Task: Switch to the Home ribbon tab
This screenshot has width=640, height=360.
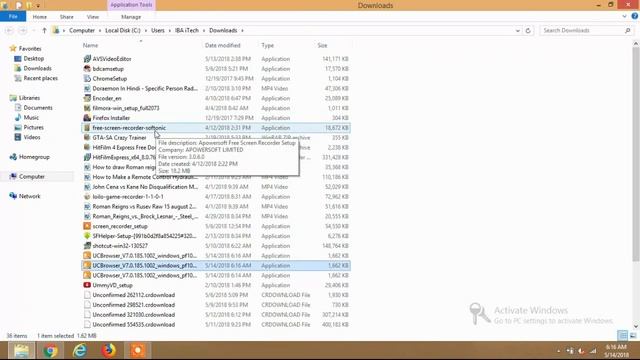Action: coord(40,17)
